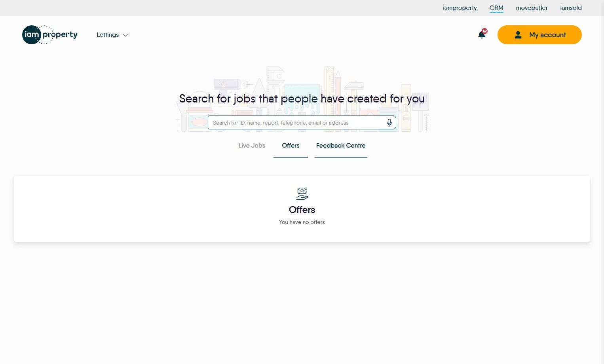The height and width of the screenshot is (364, 604).
Task: Click the chevron arrow beside Lettings
Action: (x=125, y=35)
